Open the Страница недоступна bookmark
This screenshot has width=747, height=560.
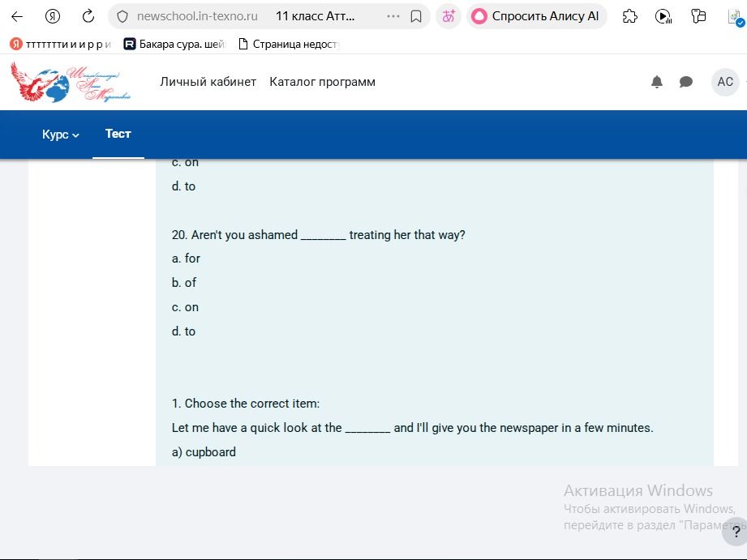pyautogui.click(x=289, y=45)
